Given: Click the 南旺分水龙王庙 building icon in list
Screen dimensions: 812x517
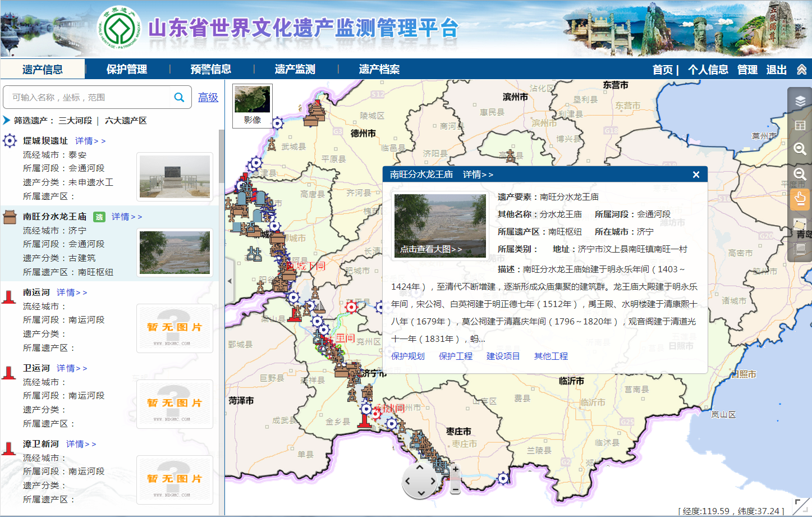Looking at the screenshot, I should click(x=10, y=217).
